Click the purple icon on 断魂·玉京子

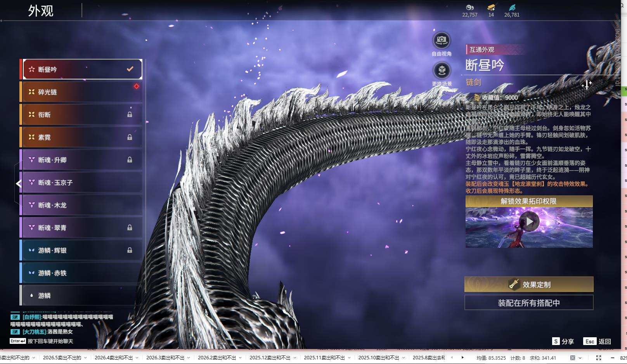point(31,182)
